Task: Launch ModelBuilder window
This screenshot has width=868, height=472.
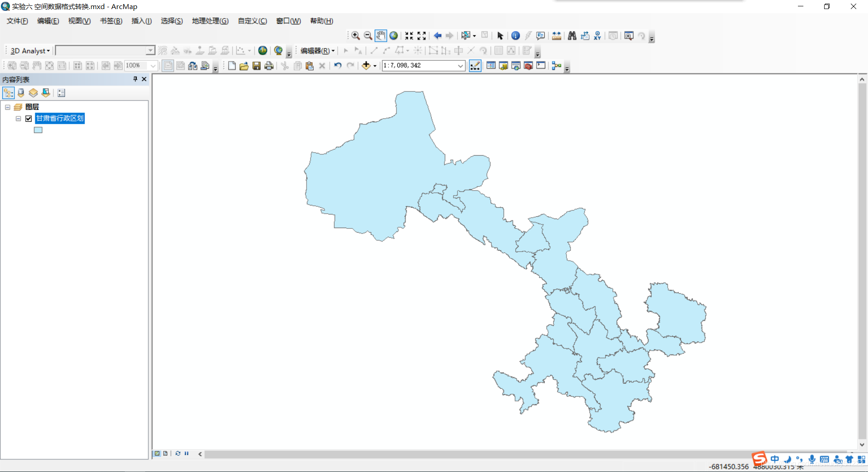Action: (x=557, y=66)
